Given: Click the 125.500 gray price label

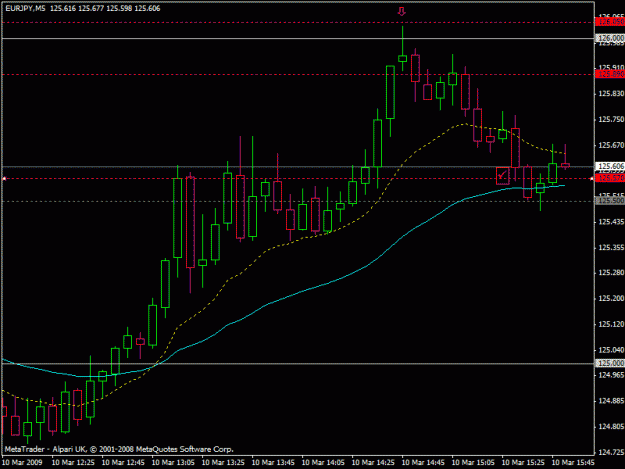Looking at the screenshot, I should click(610, 201).
